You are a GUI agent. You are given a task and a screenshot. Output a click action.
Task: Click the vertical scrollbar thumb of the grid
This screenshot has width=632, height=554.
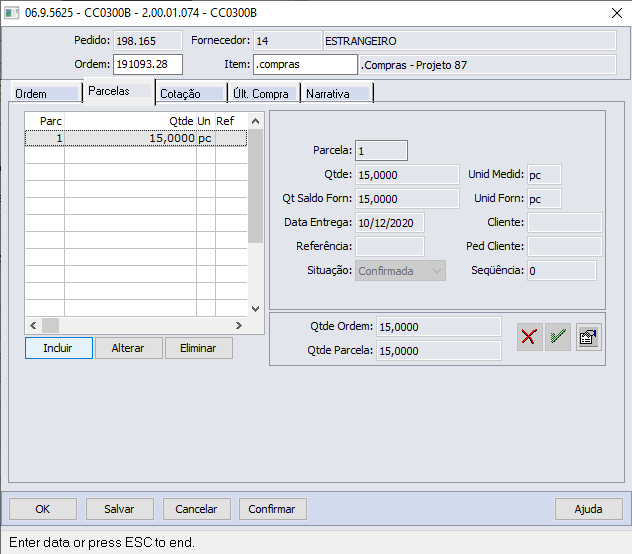point(255,186)
